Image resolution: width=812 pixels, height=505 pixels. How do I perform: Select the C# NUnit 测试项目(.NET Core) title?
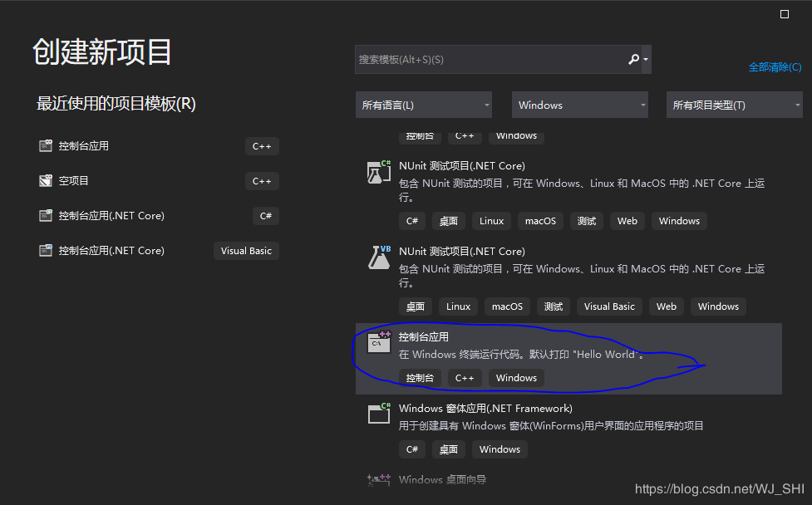462,166
